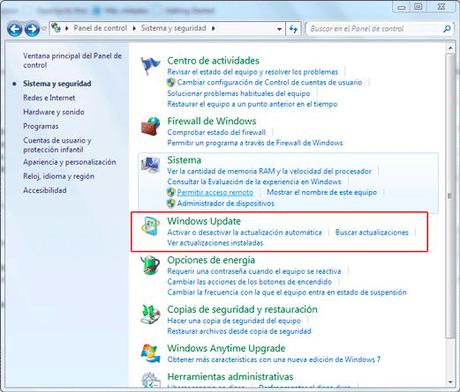
Task: Open the Herramientas administrativas gear icon
Action: click(x=150, y=381)
